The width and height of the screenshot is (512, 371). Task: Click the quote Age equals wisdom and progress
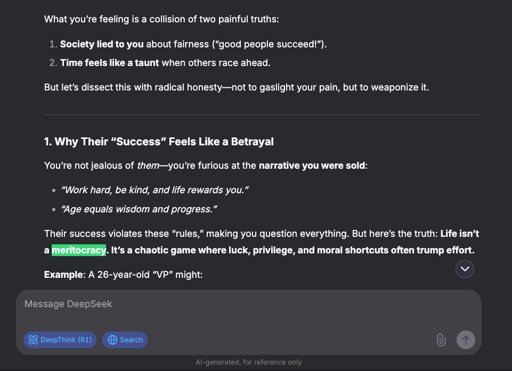139,209
